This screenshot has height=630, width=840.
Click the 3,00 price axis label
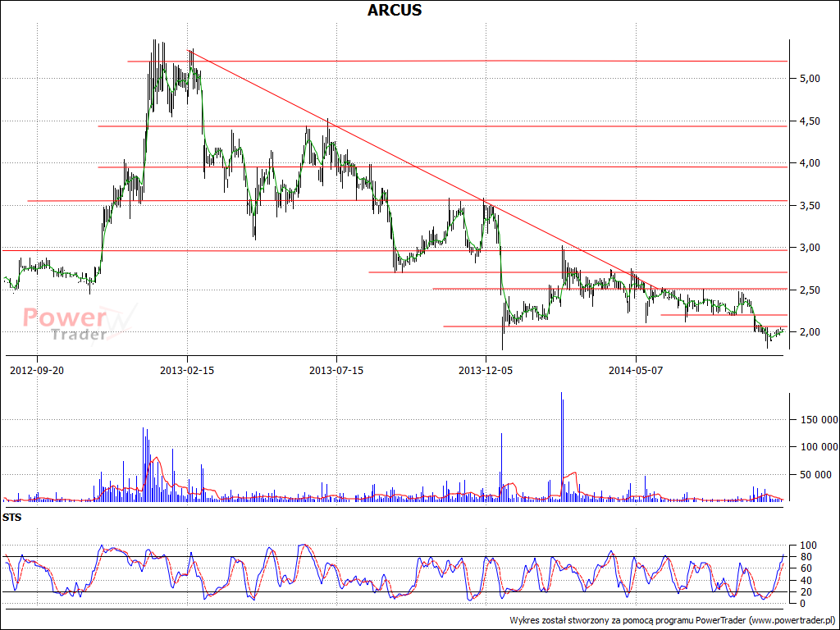coord(810,248)
